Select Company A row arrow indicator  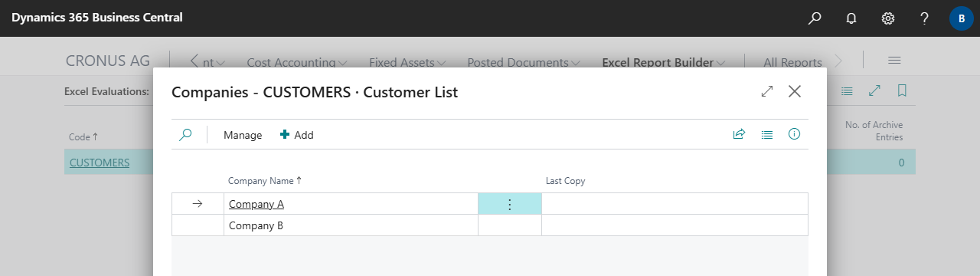point(198,204)
